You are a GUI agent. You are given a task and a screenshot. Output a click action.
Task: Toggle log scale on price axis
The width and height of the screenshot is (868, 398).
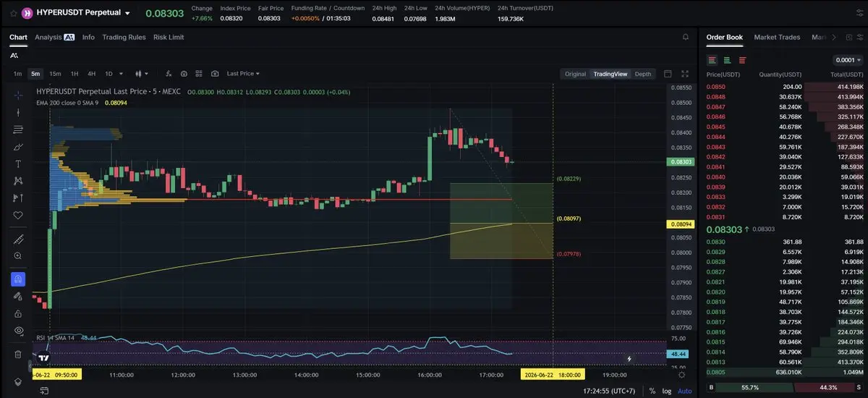(x=666, y=391)
